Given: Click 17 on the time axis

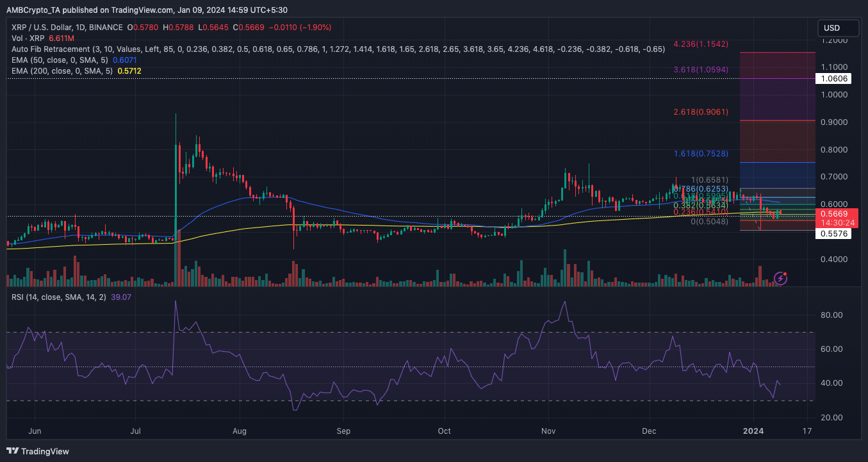Looking at the screenshot, I should (x=807, y=431).
